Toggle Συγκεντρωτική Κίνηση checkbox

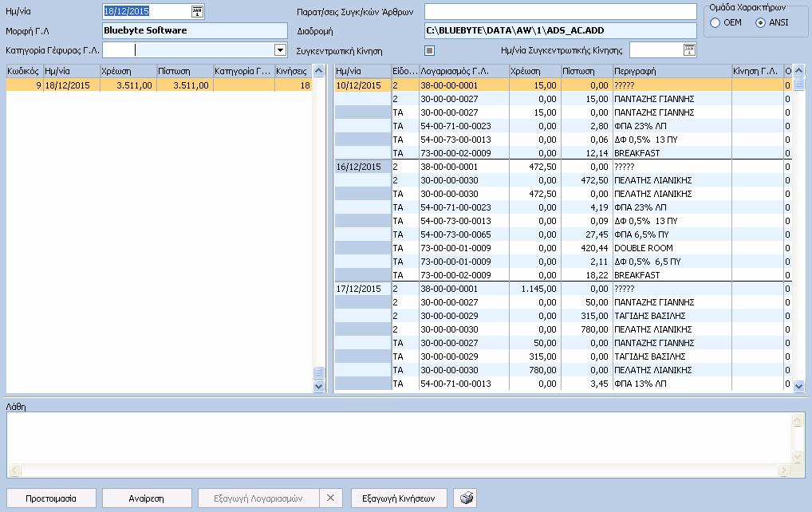(429, 51)
